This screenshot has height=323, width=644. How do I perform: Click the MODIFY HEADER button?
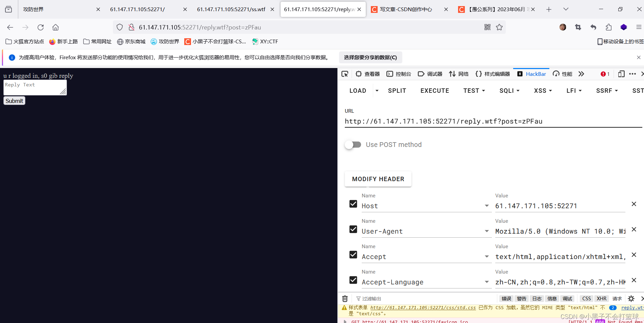378,179
